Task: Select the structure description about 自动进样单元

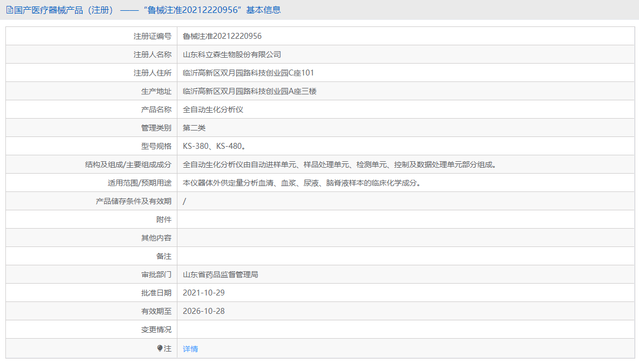Action: [x=340, y=164]
